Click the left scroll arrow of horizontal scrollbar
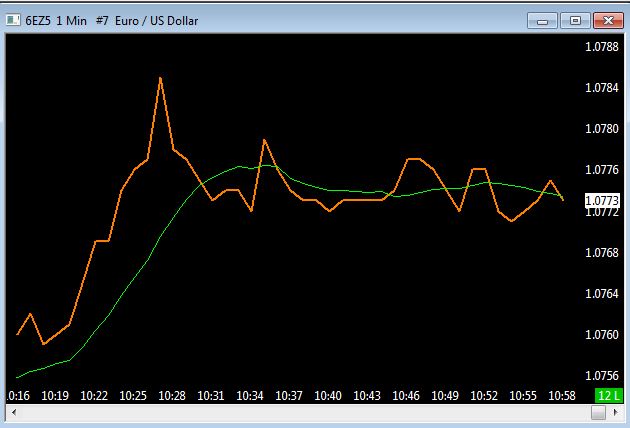 tap(14, 412)
